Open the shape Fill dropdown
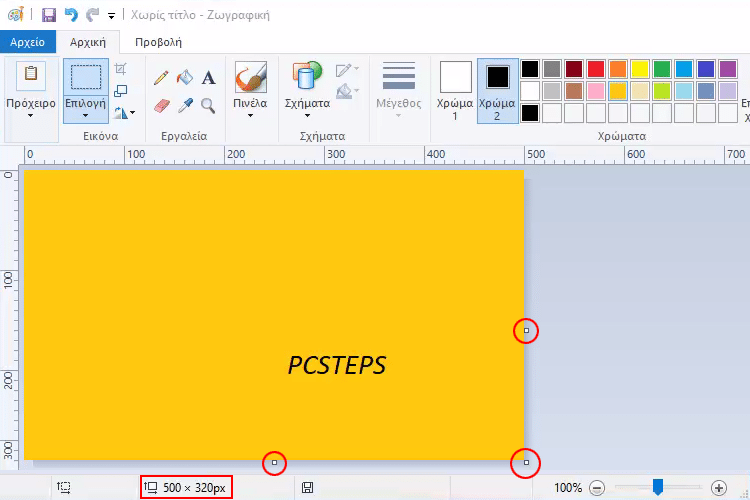 pos(347,91)
